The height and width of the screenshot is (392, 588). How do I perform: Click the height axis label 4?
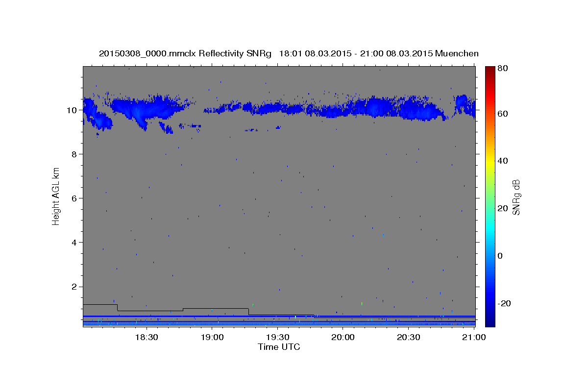coord(74,243)
